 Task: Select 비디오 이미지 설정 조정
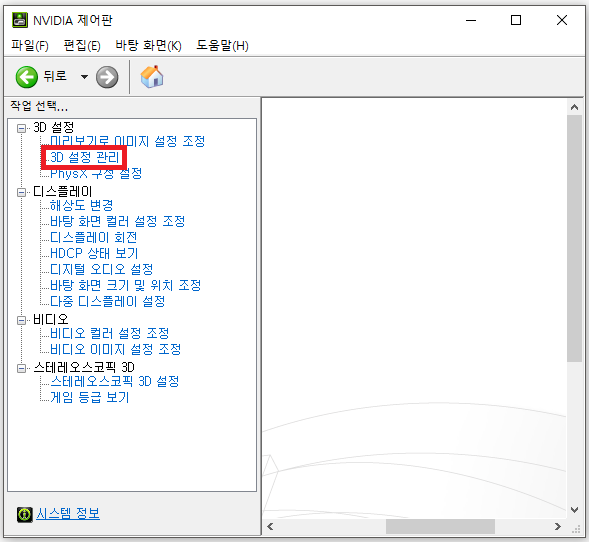coord(116,349)
